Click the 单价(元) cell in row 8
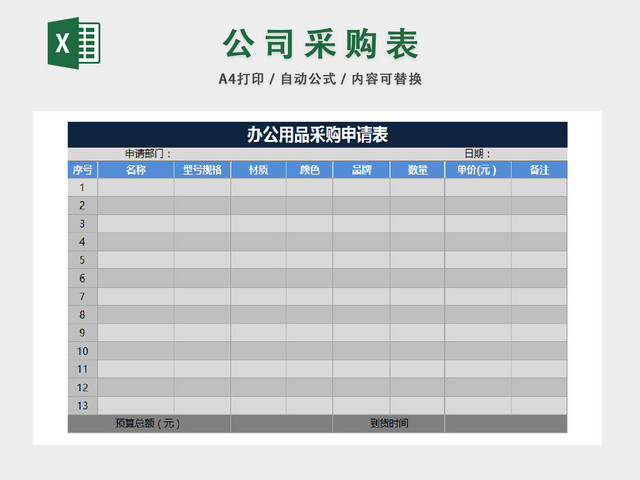This screenshot has width=640, height=480. (478, 315)
